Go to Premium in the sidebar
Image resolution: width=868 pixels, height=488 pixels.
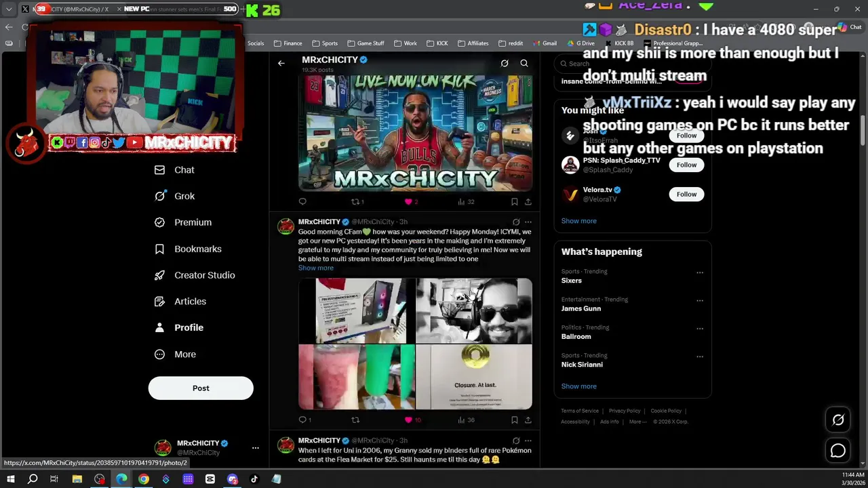(x=183, y=222)
